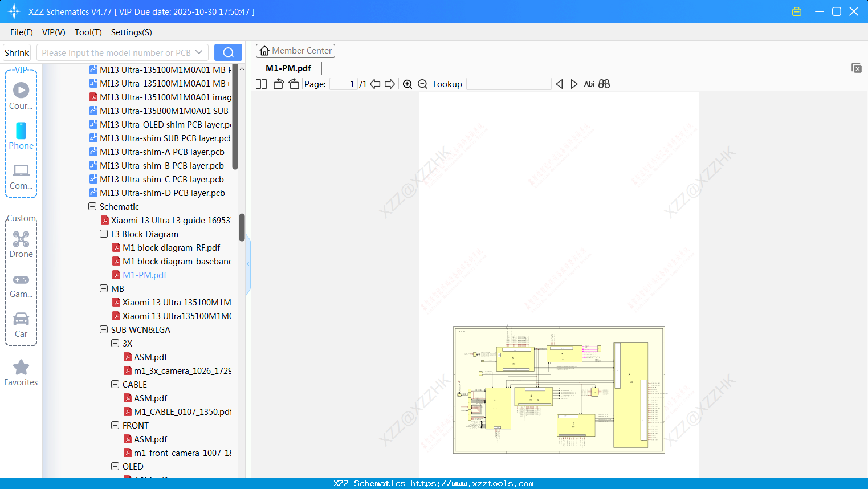Collapse the CABLE folder node
Image resolution: width=868 pixels, height=489 pixels.
coord(115,385)
